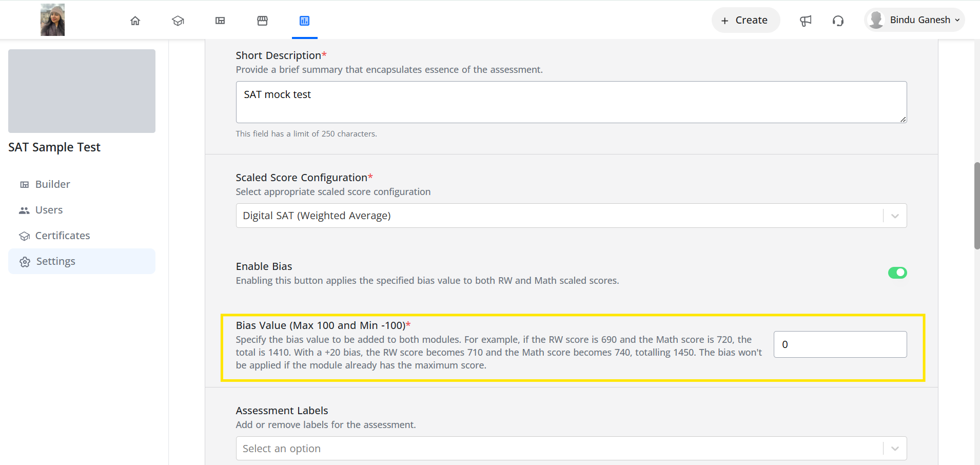Click the Bias Value input field
Image resolution: width=980 pixels, height=465 pixels.
point(840,344)
